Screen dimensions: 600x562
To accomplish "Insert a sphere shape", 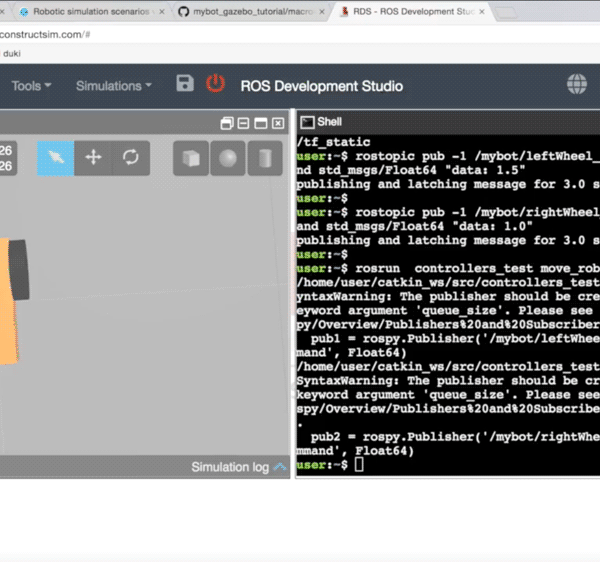I will click(x=228, y=158).
